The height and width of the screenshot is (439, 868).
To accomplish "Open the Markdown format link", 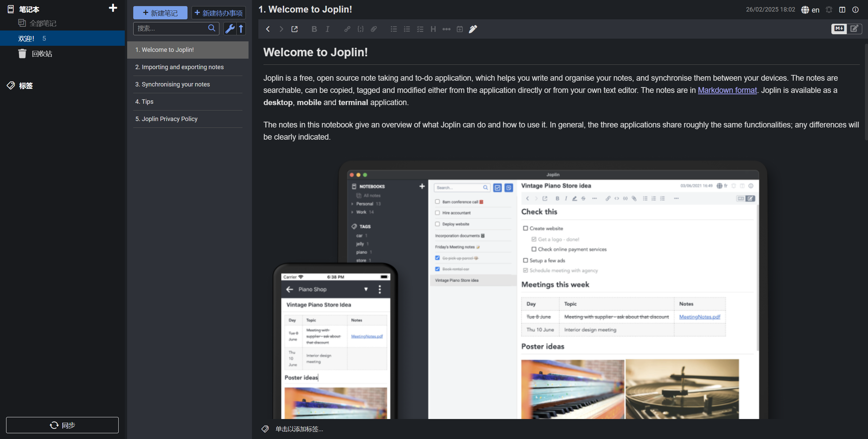I will tap(727, 90).
